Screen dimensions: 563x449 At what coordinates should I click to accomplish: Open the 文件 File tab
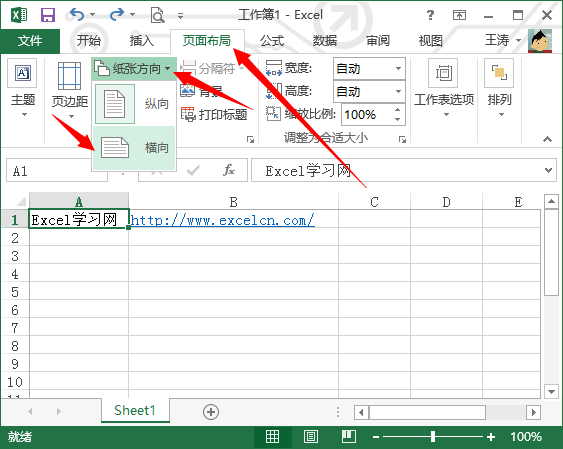[x=30, y=41]
